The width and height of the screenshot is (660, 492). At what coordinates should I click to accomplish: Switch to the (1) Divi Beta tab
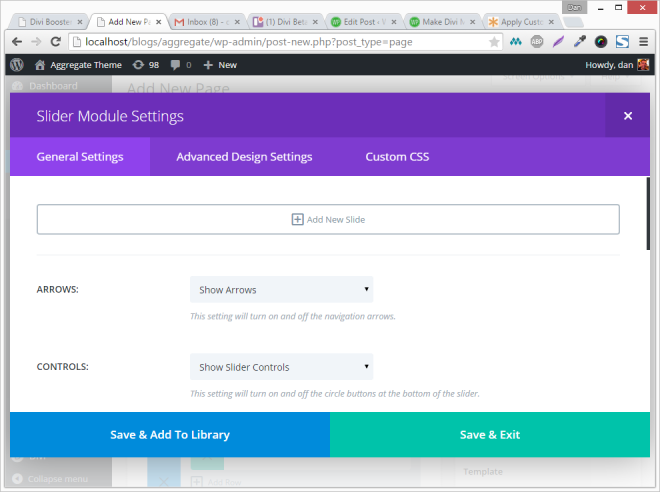tap(284, 22)
